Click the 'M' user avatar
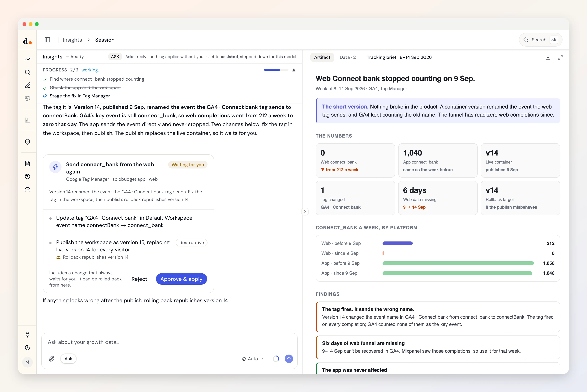This screenshot has width=587, height=392. (x=27, y=362)
